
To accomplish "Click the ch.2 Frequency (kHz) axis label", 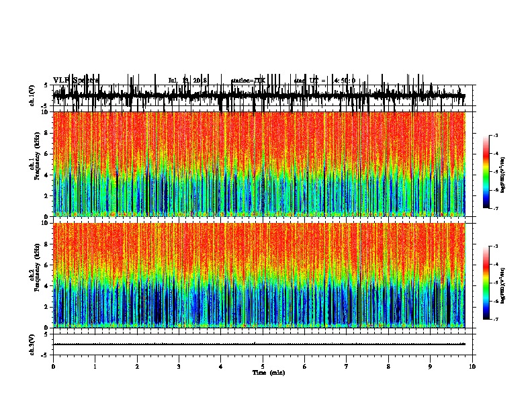I will click(35, 267).
